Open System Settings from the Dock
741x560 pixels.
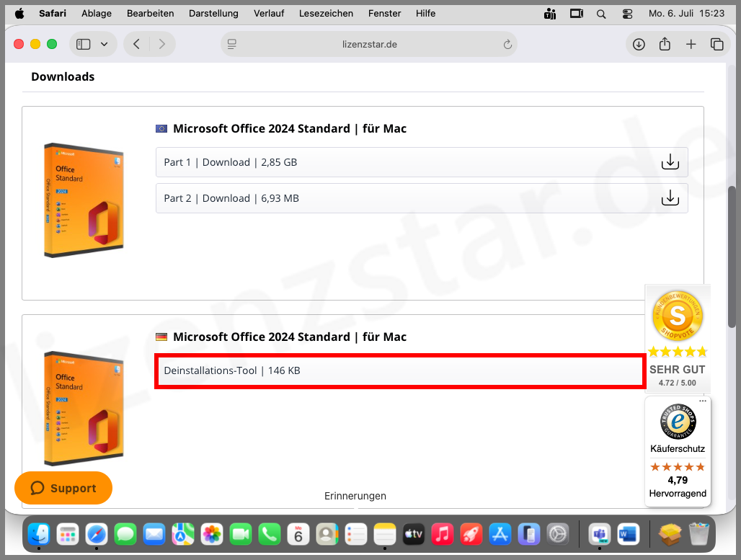tap(558, 535)
